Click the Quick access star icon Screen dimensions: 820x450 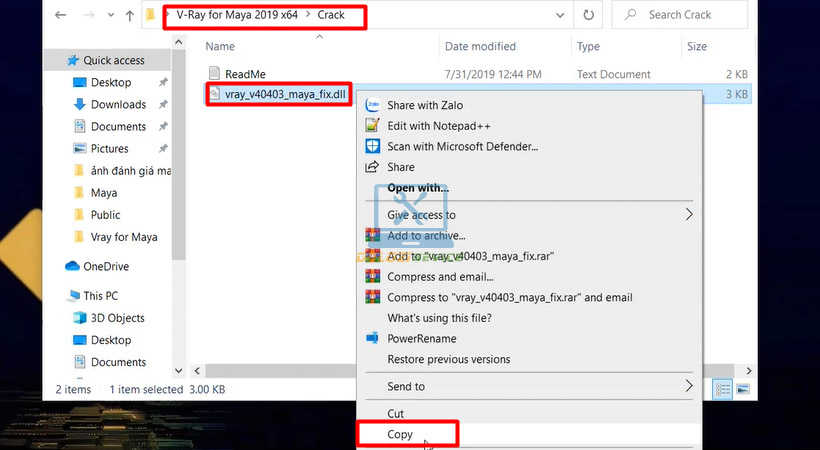tap(73, 60)
